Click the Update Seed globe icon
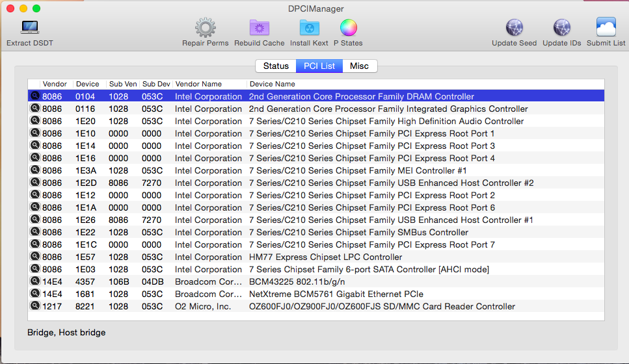629x364 pixels. (514, 28)
